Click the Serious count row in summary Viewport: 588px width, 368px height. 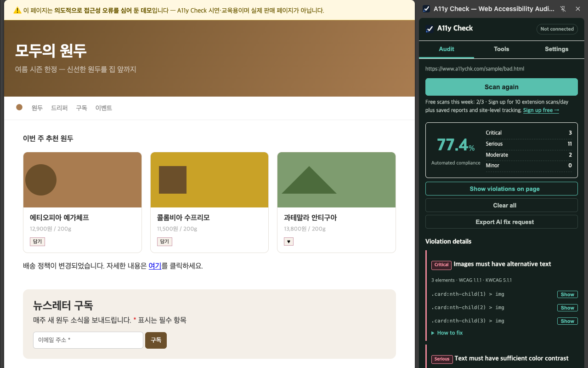point(529,144)
